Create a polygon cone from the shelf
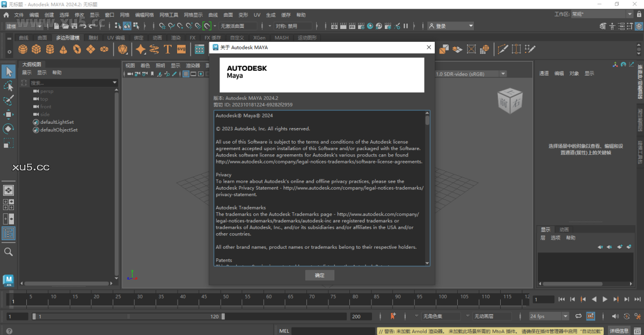 click(x=64, y=49)
